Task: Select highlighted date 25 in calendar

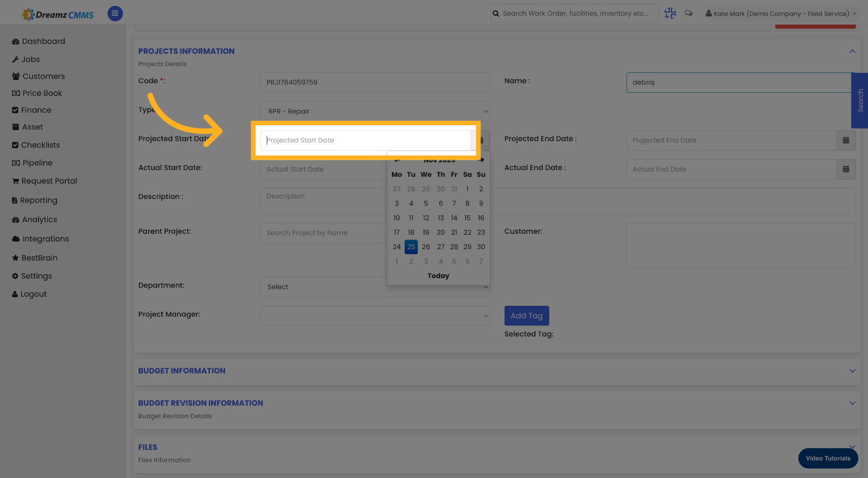Action: (411, 247)
